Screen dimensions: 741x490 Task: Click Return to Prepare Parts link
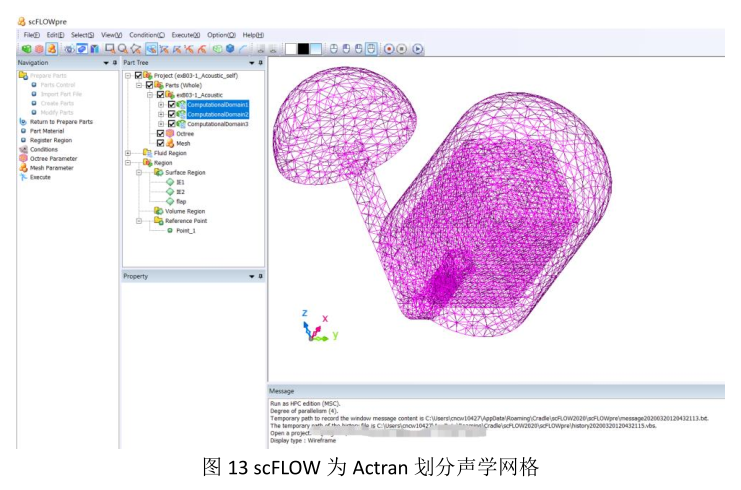[61, 121]
